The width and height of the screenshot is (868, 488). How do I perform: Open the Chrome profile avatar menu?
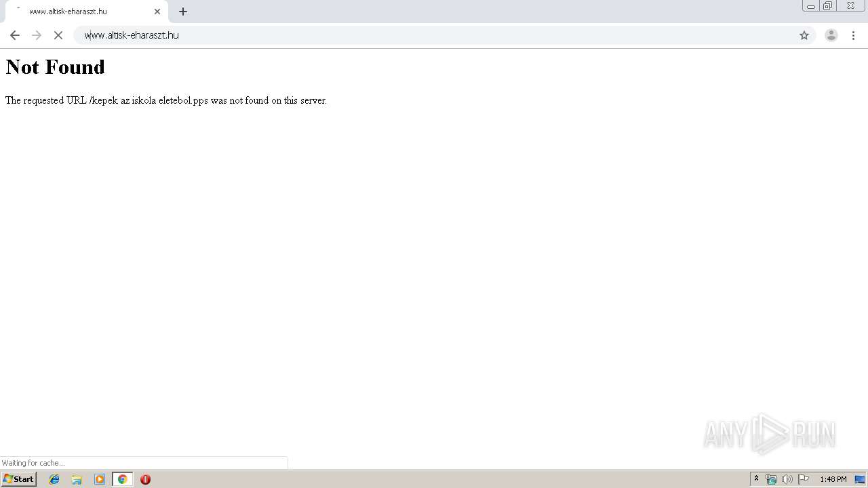coord(831,35)
